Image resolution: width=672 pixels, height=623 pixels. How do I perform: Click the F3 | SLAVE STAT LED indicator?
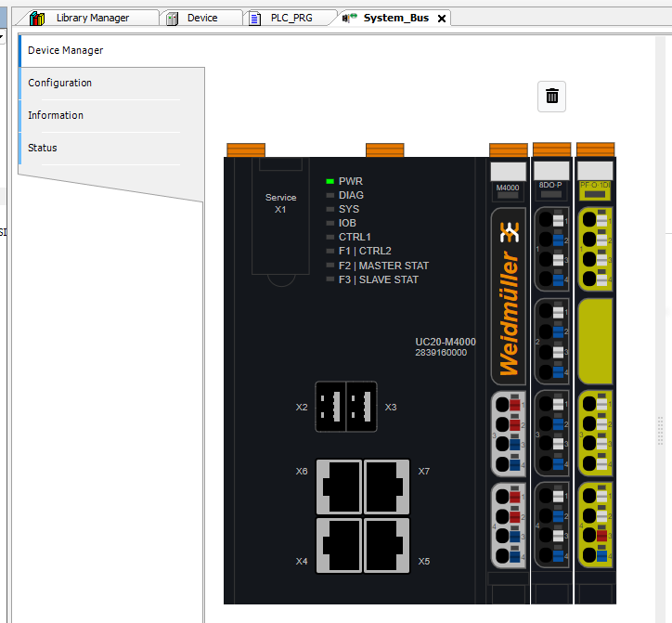330,279
